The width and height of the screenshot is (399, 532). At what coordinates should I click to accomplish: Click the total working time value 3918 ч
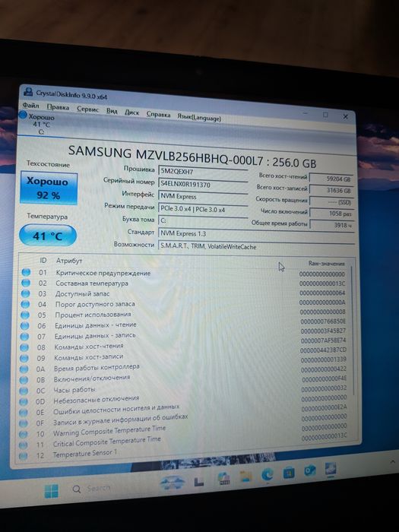(331, 225)
